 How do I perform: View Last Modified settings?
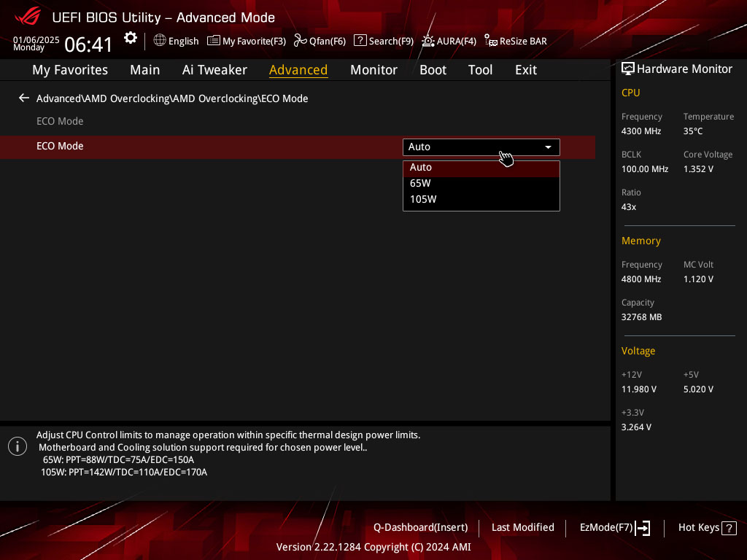click(x=522, y=528)
